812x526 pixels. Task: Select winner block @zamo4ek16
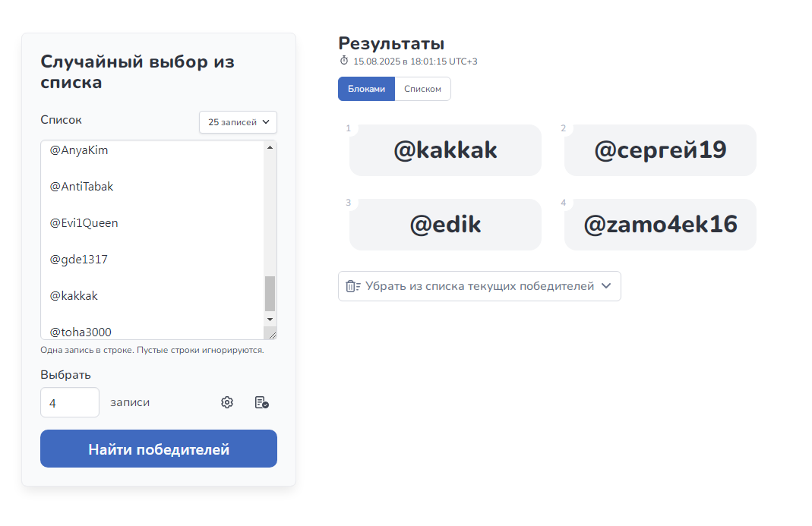(x=660, y=225)
